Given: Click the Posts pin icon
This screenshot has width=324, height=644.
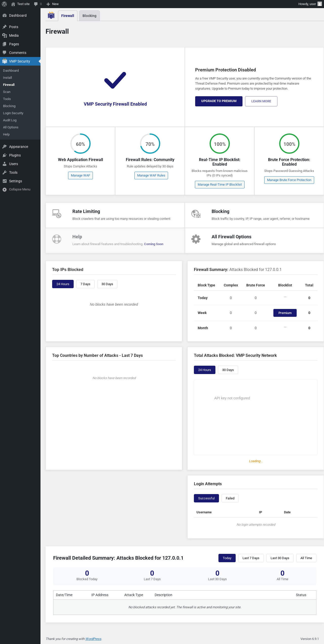Looking at the screenshot, I should click(5, 27).
